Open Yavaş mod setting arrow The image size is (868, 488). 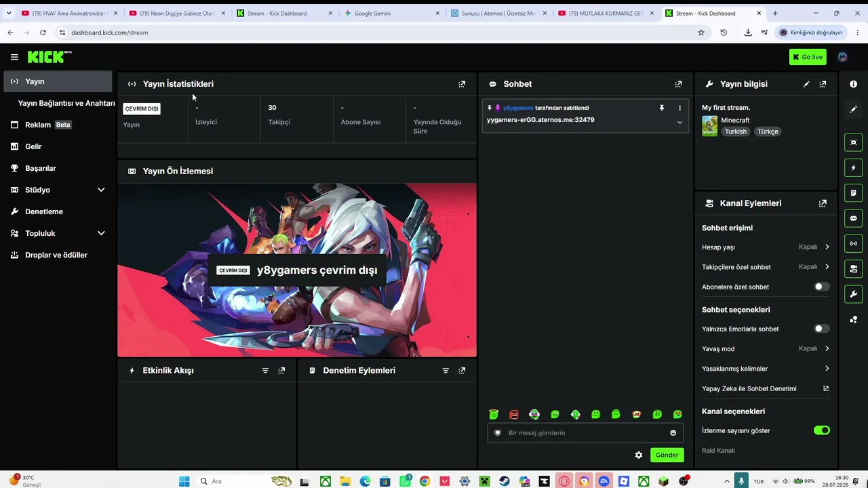point(827,348)
